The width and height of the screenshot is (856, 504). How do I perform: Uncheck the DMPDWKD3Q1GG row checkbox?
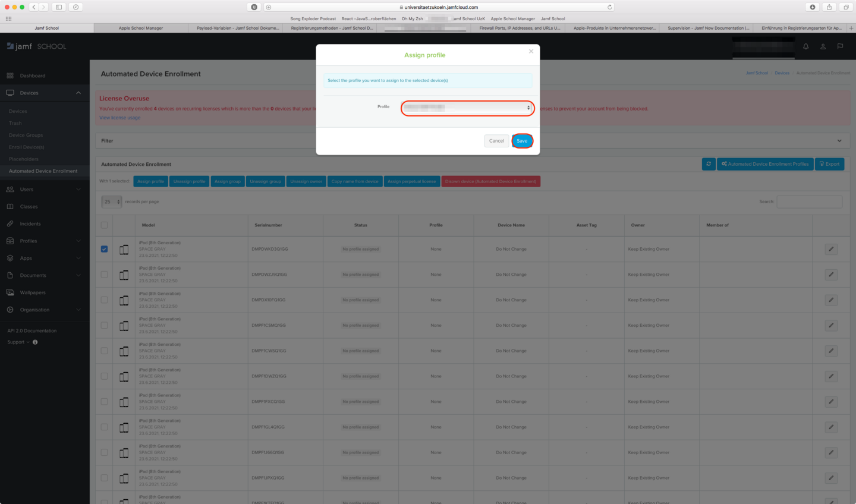(x=104, y=249)
